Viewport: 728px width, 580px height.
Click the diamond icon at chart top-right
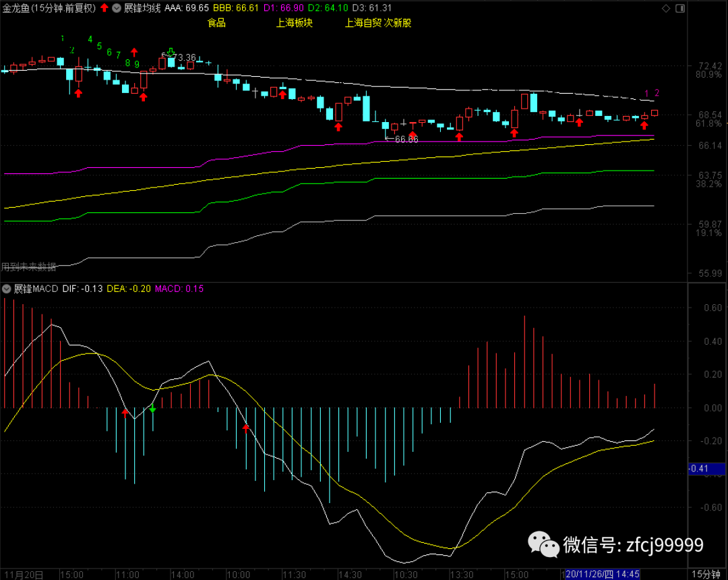pyautogui.click(x=666, y=8)
